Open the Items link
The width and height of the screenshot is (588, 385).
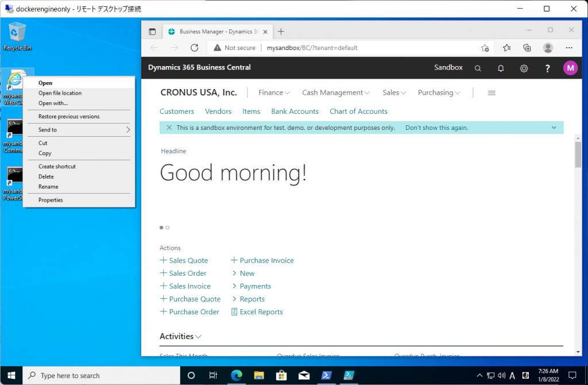(x=251, y=111)
